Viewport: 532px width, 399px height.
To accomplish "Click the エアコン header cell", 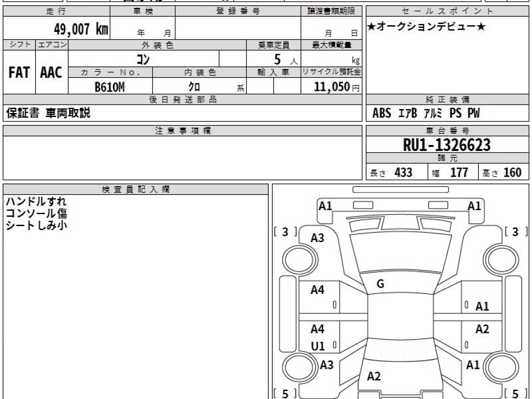I will 52,45.
